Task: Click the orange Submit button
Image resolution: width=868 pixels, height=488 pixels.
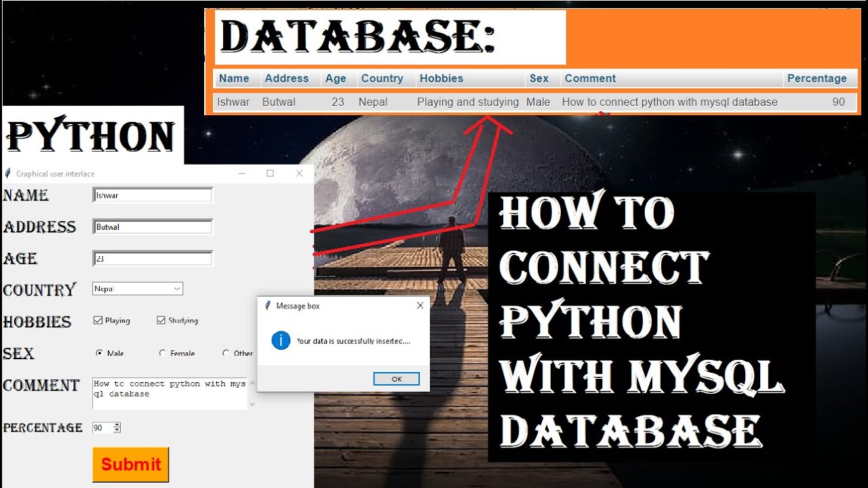Action: [x=131, y=464]
